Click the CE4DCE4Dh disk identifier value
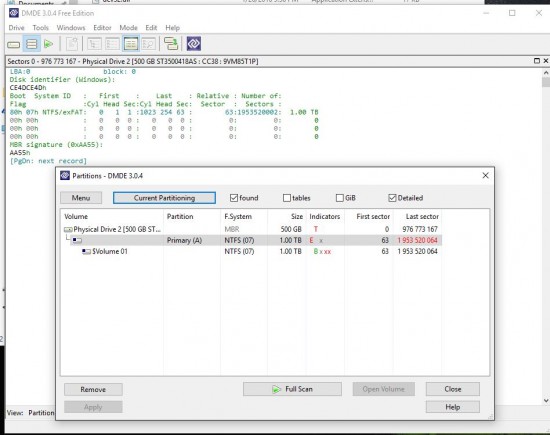This screenshot has width=550, height=435. pos(28,88)
